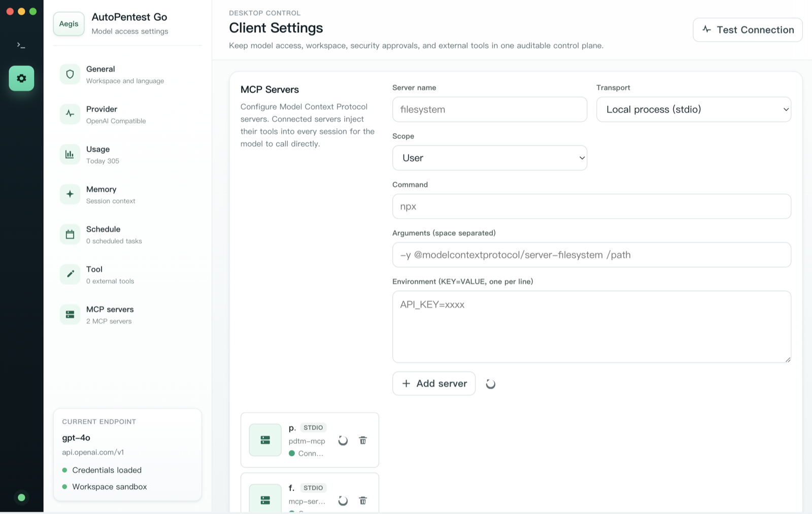Viewport: 812px width, 514px height.
Task: Click the Test Connection button
Action: pyautogui.click(x=748, y=30)
